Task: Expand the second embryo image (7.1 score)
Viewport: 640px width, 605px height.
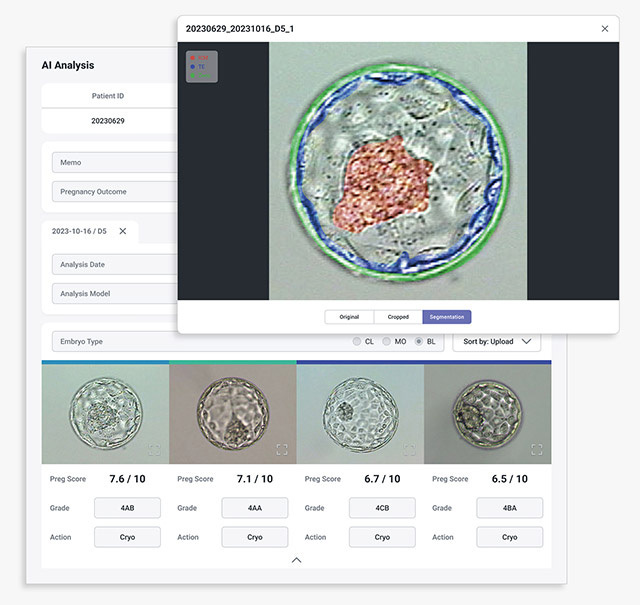Action: tap(281, 450)
